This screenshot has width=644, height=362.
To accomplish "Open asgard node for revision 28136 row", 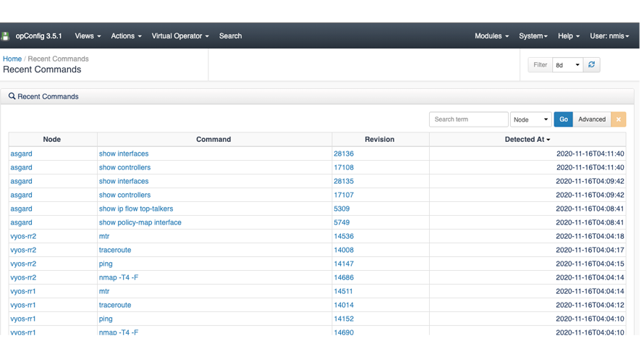I will pos(22,153).
